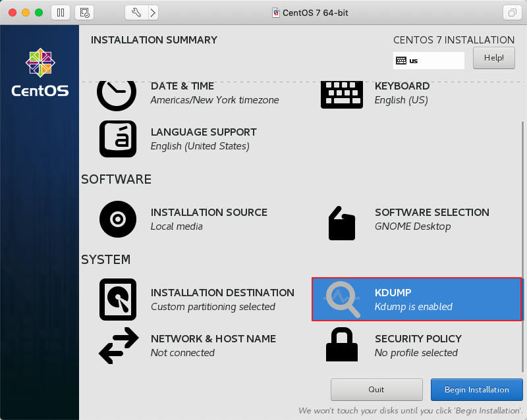
Task: Click English (US) keyboard text
Action: [x=401, y=100]
